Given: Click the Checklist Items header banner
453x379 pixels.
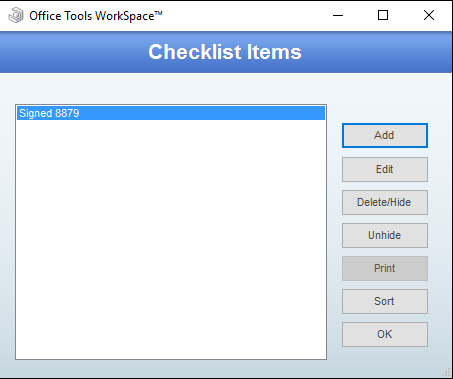Looking at the screenshot, I should point(226,52).
